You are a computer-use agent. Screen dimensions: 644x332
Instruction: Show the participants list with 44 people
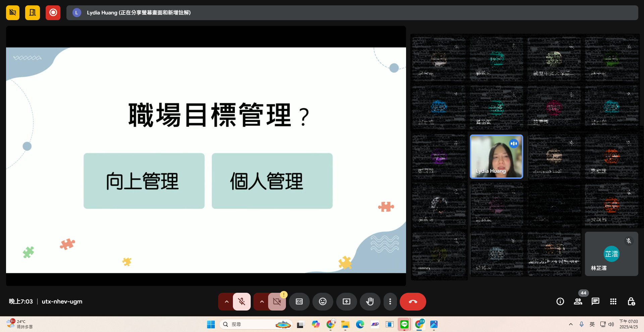click(x=578, y=301)
